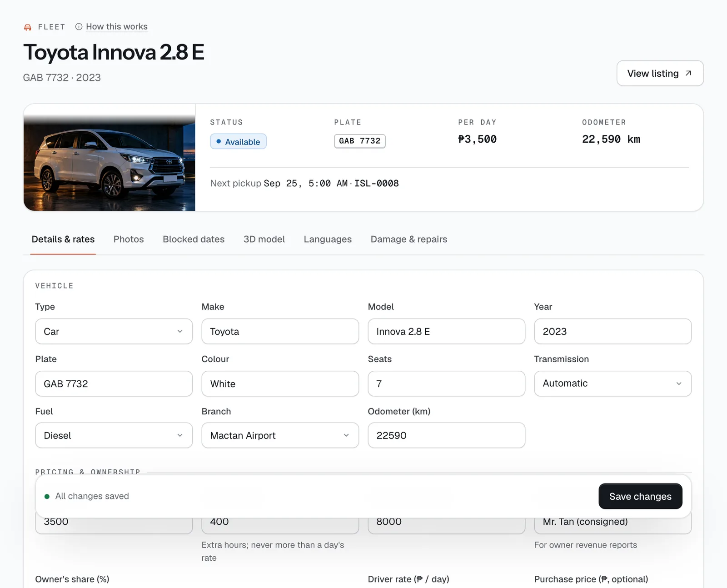Click the Model field with Innova 2.8 E
Viewport: 727px width, 588px height.
click(447, 331)
